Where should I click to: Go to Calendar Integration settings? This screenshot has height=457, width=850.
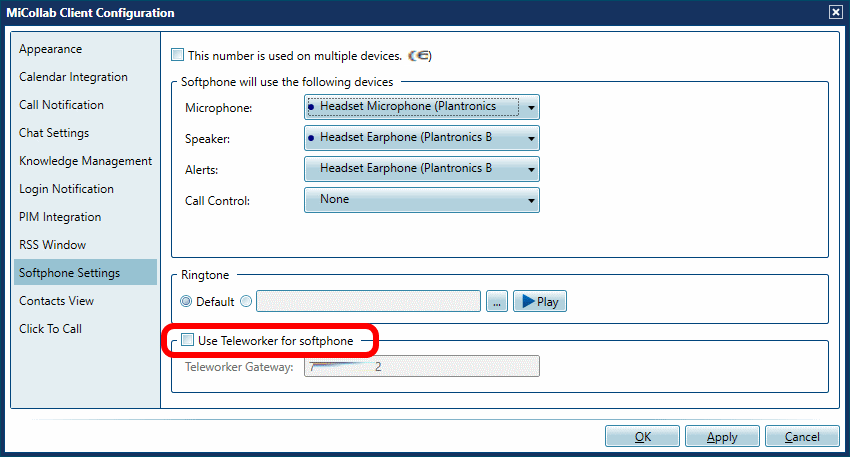pyautogui.click(x=73, y=77)
